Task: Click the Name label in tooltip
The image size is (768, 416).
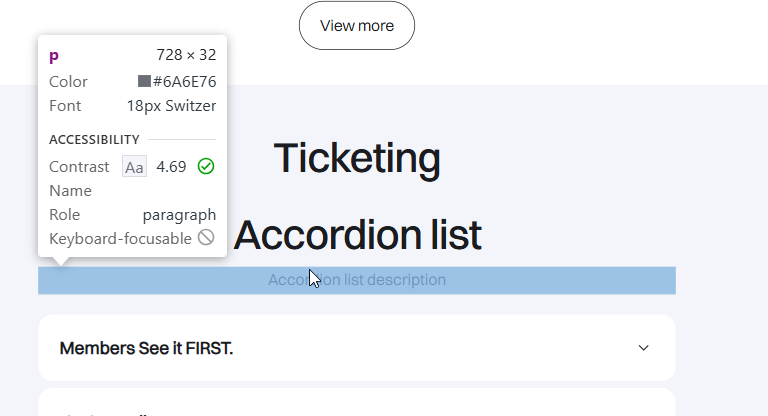Action: pos(70,190)
